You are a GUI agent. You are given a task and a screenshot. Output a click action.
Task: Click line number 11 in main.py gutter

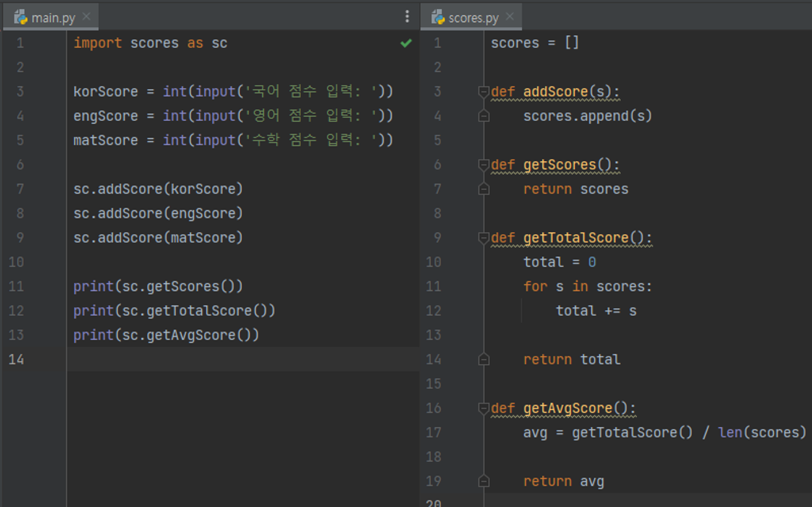[x=16, y=287]
